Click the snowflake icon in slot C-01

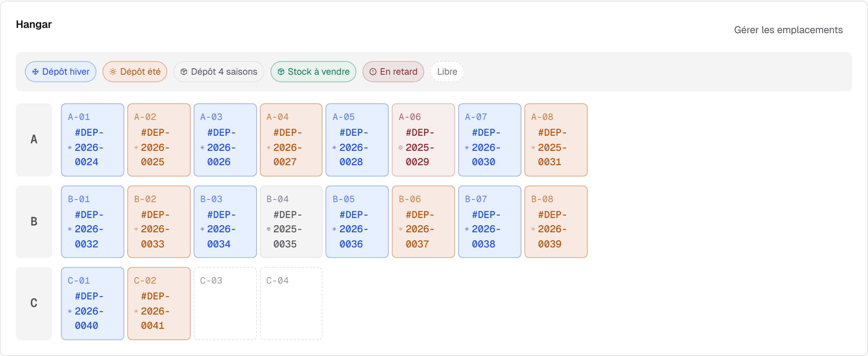pos(70,311)
